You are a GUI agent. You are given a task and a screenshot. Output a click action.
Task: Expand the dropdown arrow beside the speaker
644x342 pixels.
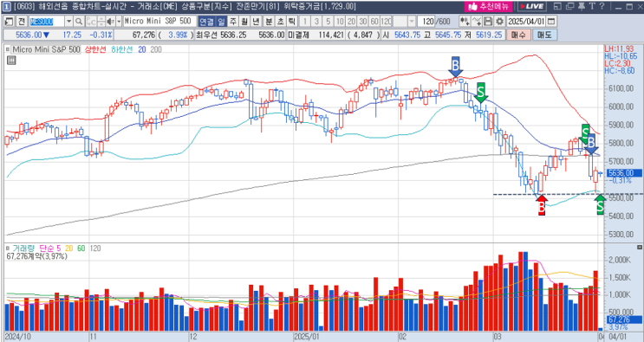[x=119, y=22]
